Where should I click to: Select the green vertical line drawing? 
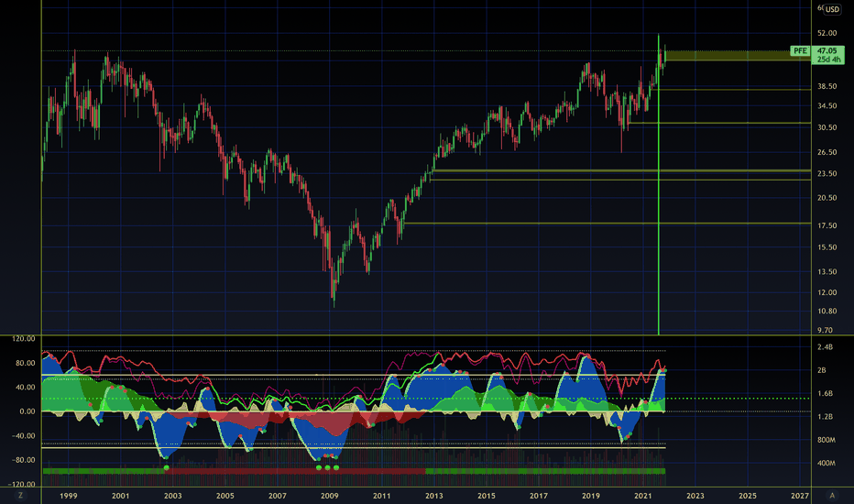659,185
